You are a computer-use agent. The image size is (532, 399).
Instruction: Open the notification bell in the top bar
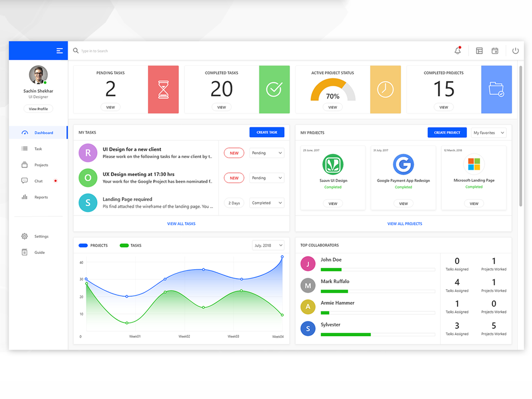click(x=457, y=51)
